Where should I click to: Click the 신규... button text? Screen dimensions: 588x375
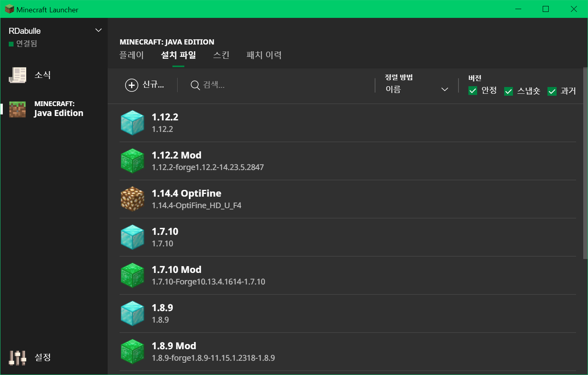tap(153, 85)
